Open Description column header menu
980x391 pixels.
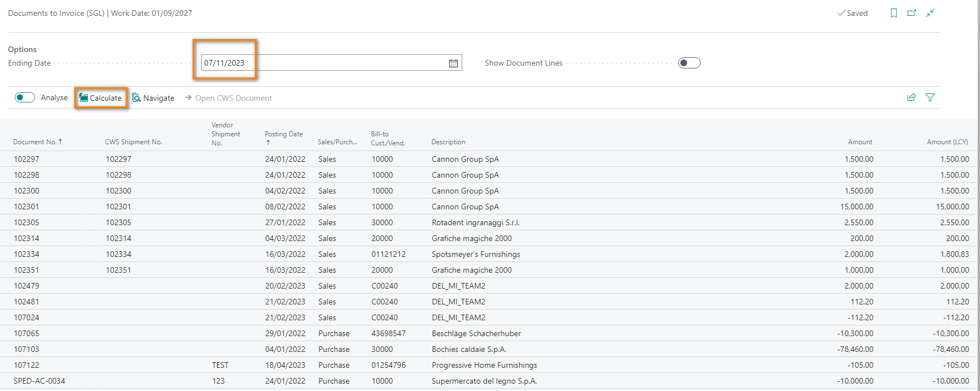coord(448,142)
